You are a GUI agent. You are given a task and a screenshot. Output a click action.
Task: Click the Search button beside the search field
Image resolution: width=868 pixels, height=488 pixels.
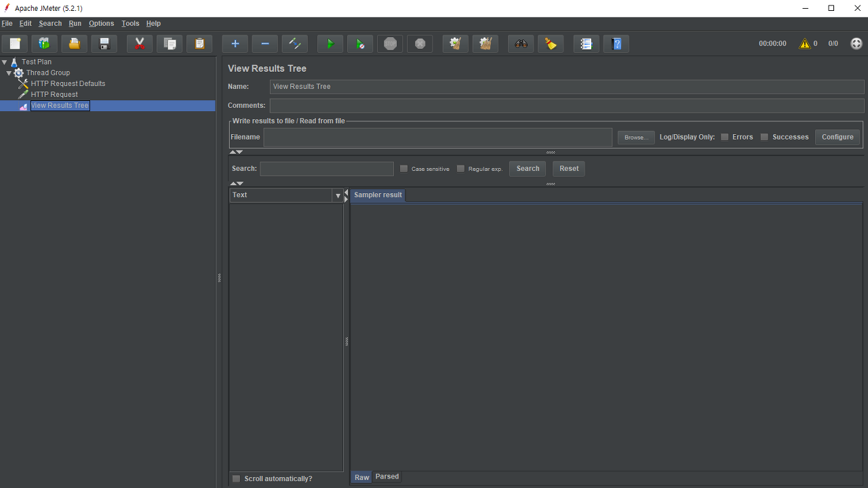click(528, 169)
